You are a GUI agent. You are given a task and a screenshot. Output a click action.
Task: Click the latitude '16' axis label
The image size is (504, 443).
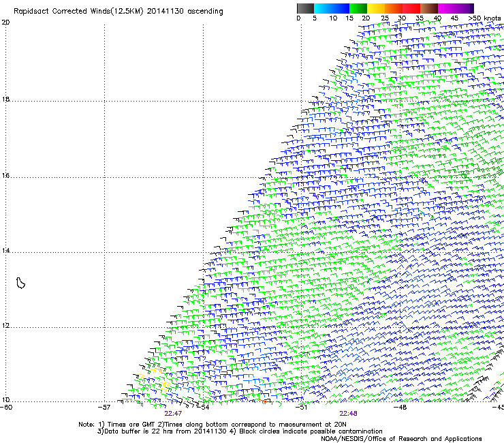[5, 176]
